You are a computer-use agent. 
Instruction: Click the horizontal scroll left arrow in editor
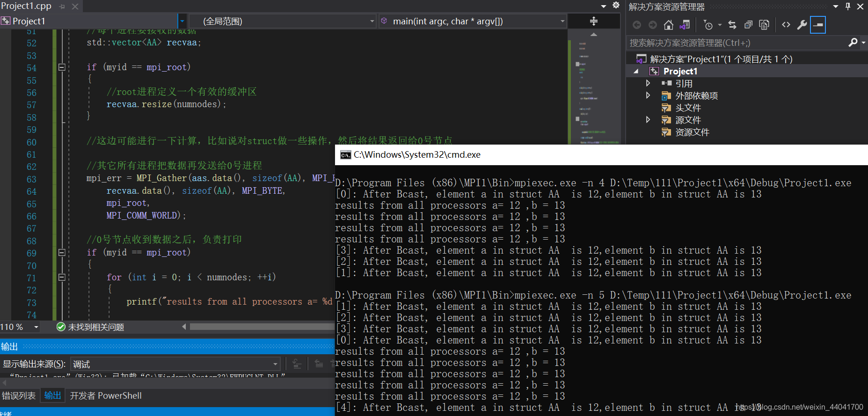pos(183,327)
